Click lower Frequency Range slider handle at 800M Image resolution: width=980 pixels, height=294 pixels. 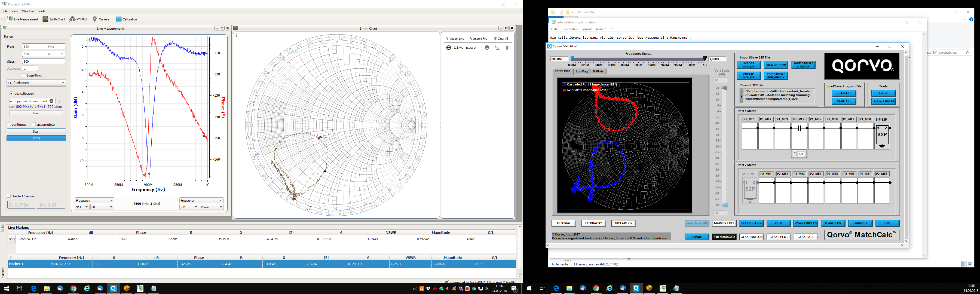(572, 59)
